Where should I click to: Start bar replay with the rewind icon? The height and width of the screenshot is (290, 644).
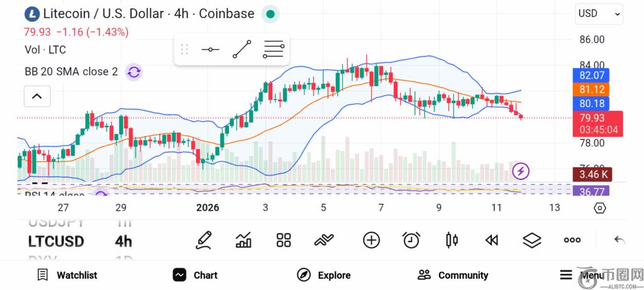coord(492,240)
